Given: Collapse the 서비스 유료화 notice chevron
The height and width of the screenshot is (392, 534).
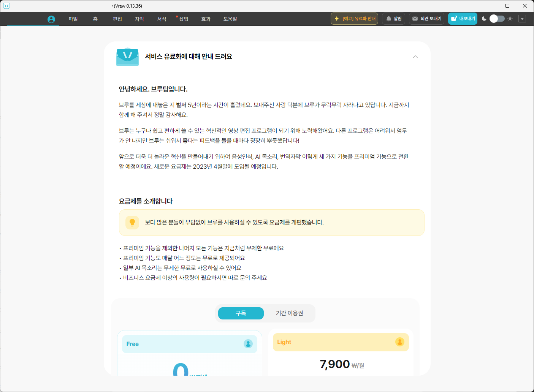Looking at the screenshot, I should click(x=415, y=57).
